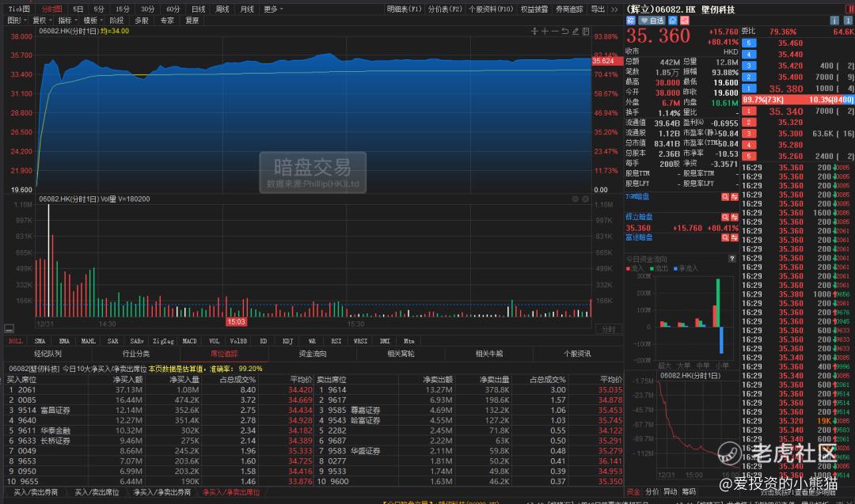Click the undo arrow icon above the chart
Image resolution: width=855 pixels, height=504 pixels.
[x=565, y=32]
